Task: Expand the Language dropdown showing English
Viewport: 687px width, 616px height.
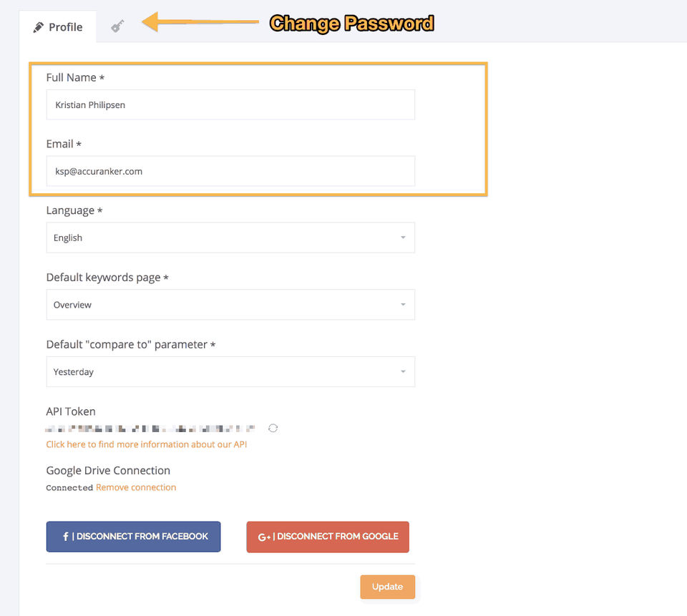Action: click(x=230, y=238)
